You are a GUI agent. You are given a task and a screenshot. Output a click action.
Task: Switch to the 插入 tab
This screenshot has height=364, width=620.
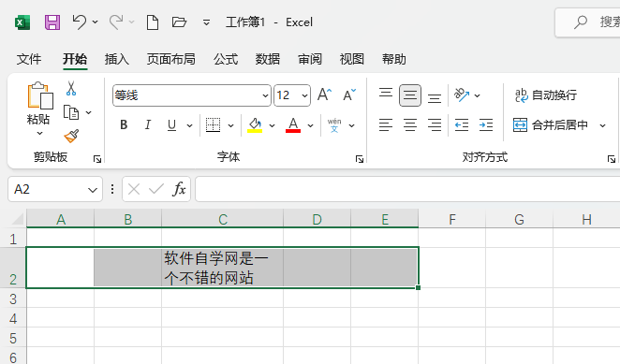[x=117, y=59]
